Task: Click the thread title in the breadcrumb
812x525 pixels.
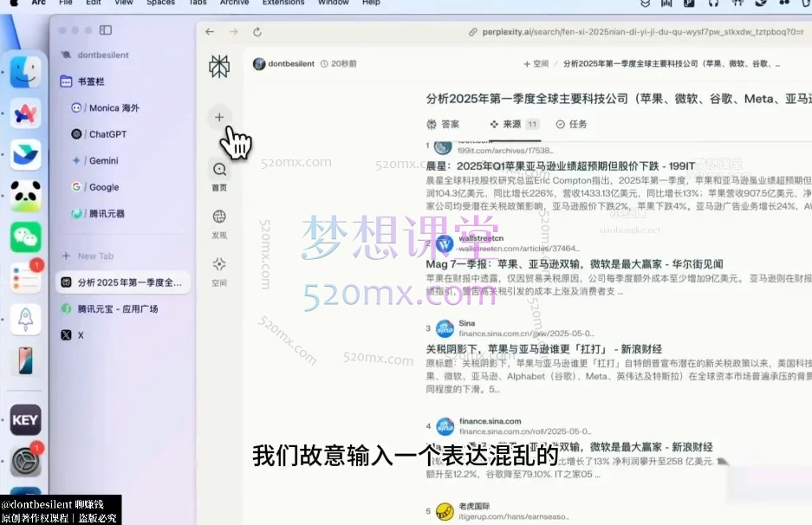Action: [671, 64]
